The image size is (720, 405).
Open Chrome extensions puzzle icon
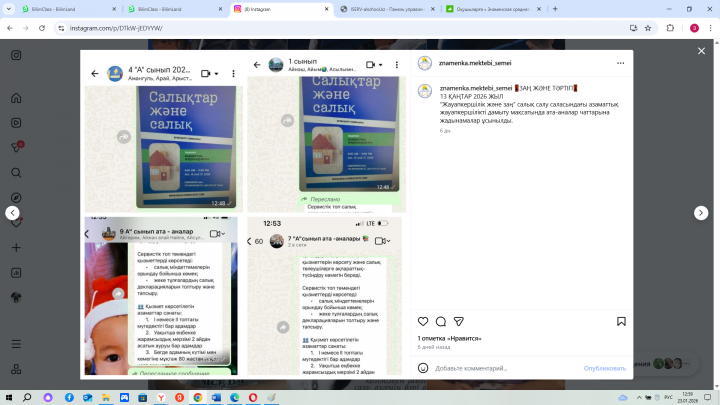(670, 28)
